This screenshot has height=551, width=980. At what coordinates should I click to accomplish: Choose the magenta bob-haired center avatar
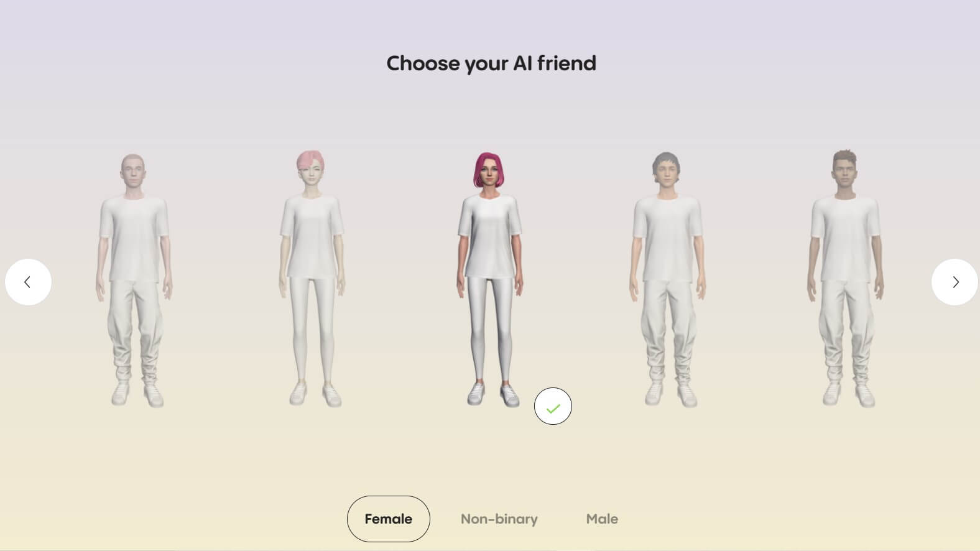(x=490, y=279)
